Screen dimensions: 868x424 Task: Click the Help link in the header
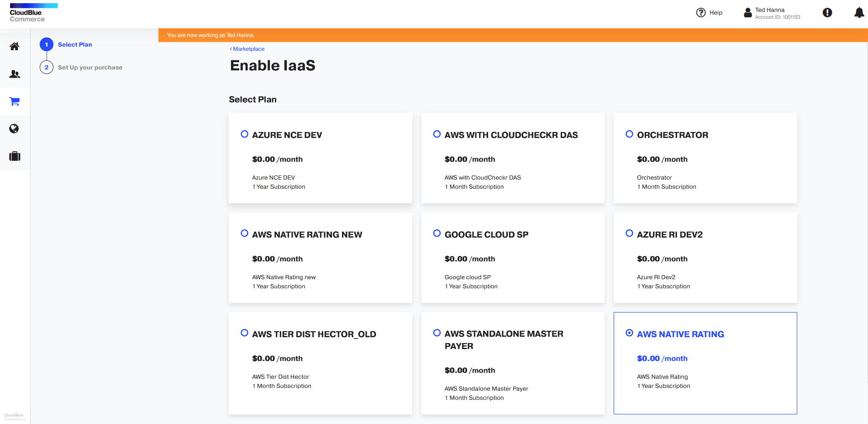click(716, 13)
